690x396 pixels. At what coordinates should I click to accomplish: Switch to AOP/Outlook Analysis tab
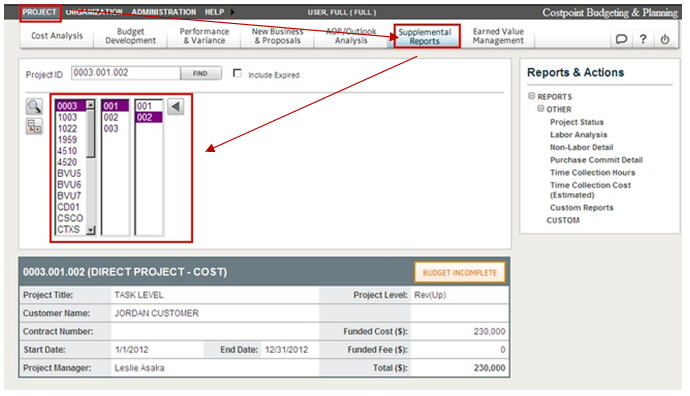pyautogui.click(x=351, y=36)
